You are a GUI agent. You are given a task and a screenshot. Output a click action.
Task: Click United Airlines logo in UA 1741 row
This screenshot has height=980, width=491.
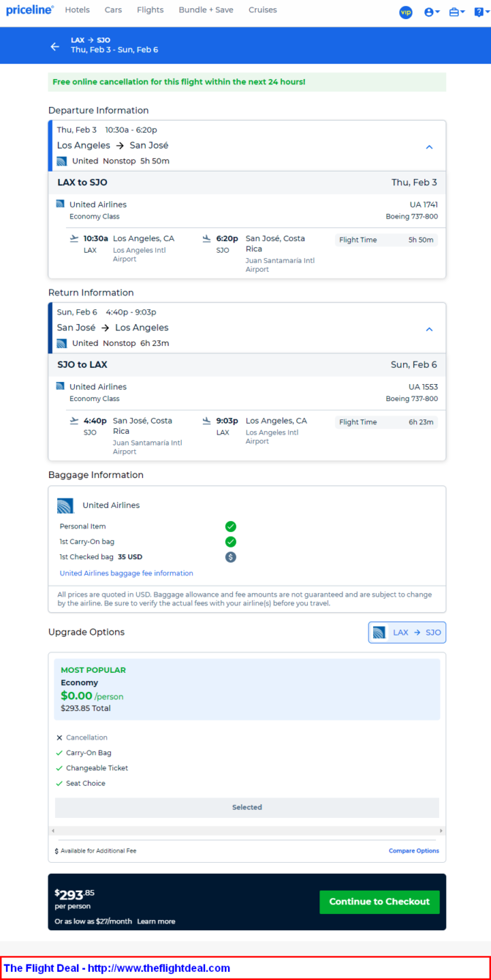[60, 204]
